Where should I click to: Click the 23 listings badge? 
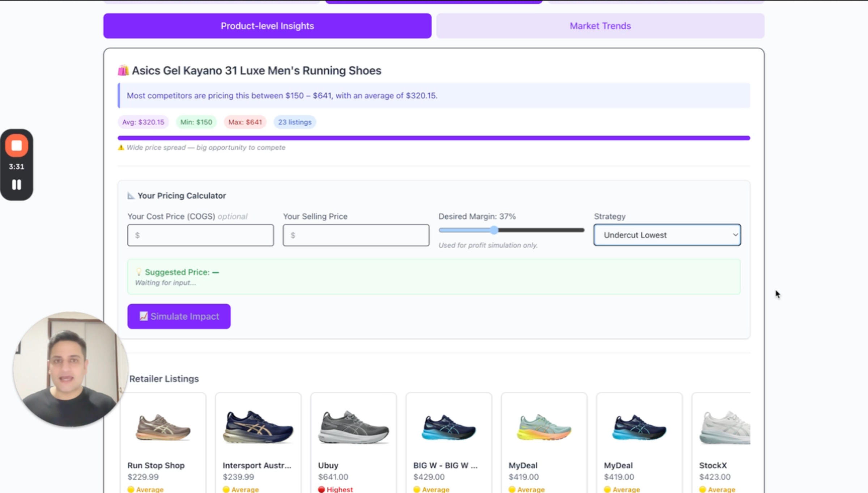[x=294, y=122]
